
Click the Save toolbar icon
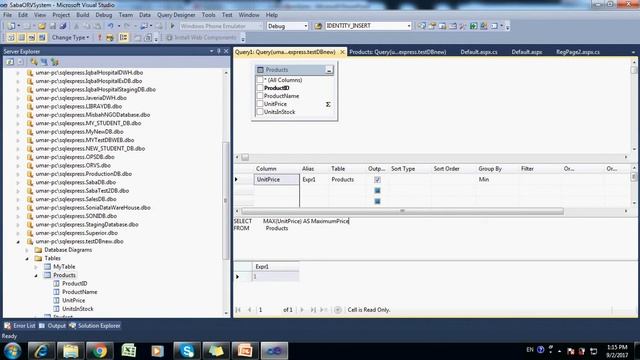53,26
